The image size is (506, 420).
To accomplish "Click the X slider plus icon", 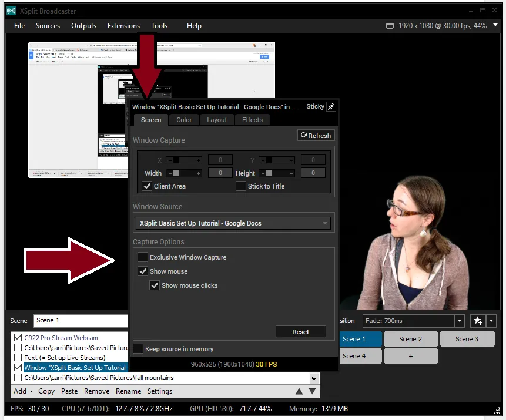I will [x=199, y=160].
